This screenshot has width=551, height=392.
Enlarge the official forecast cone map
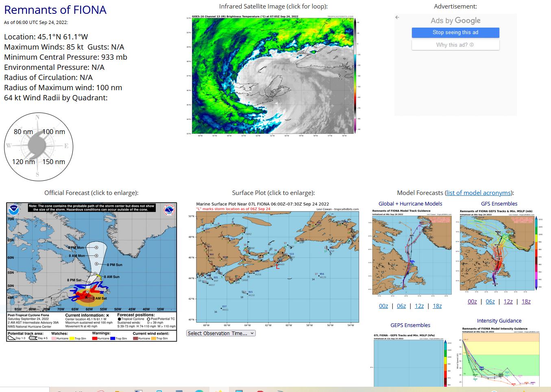point(91,272)
